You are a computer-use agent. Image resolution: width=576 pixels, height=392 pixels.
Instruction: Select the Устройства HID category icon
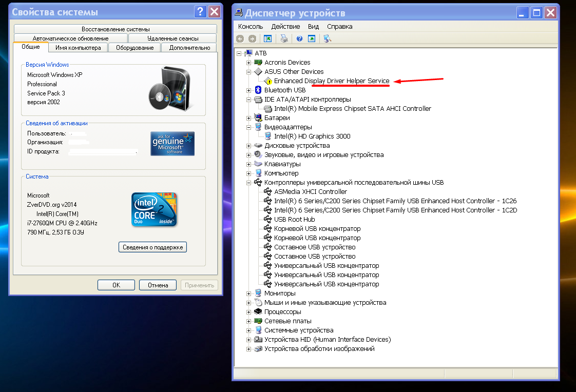258,340
